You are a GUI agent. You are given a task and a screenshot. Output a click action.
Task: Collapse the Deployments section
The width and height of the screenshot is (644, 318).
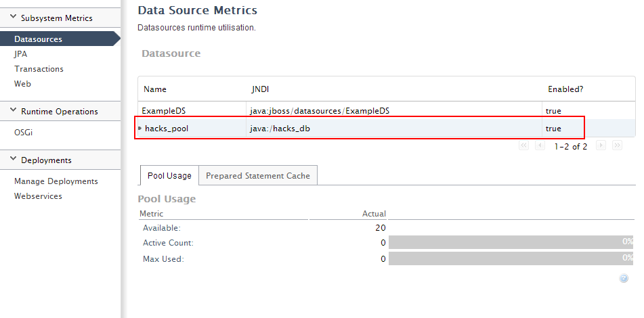14,160
